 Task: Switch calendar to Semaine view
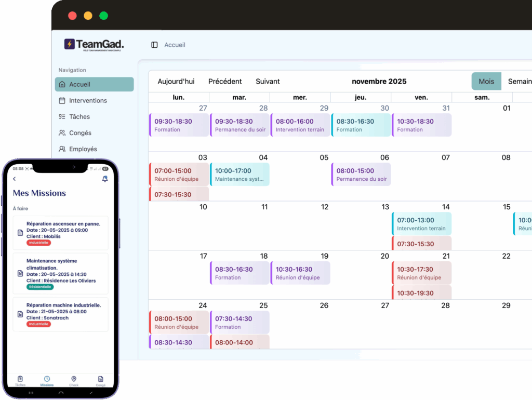(x=520, y=82)
